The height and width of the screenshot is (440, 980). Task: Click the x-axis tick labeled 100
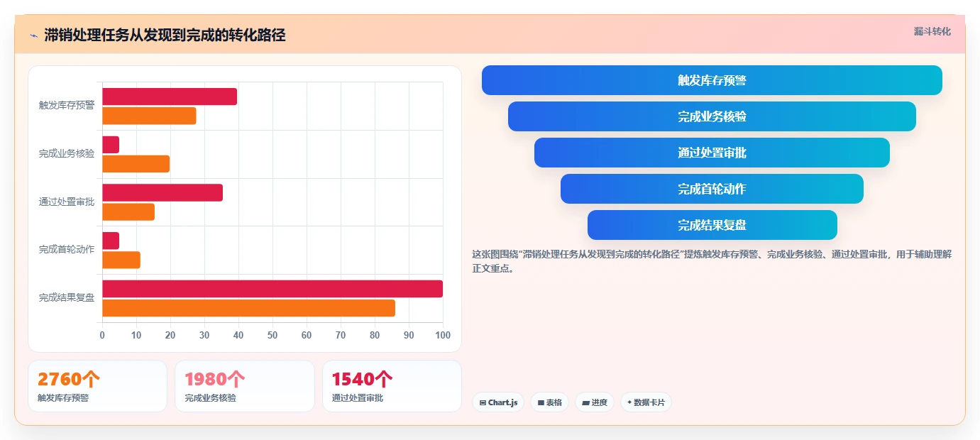443,335
